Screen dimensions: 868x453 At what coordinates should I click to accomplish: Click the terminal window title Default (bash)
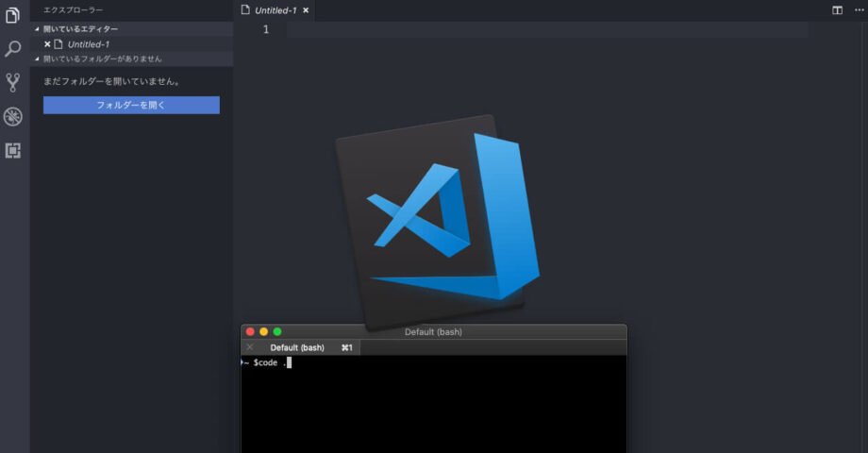tap(433, 331)
